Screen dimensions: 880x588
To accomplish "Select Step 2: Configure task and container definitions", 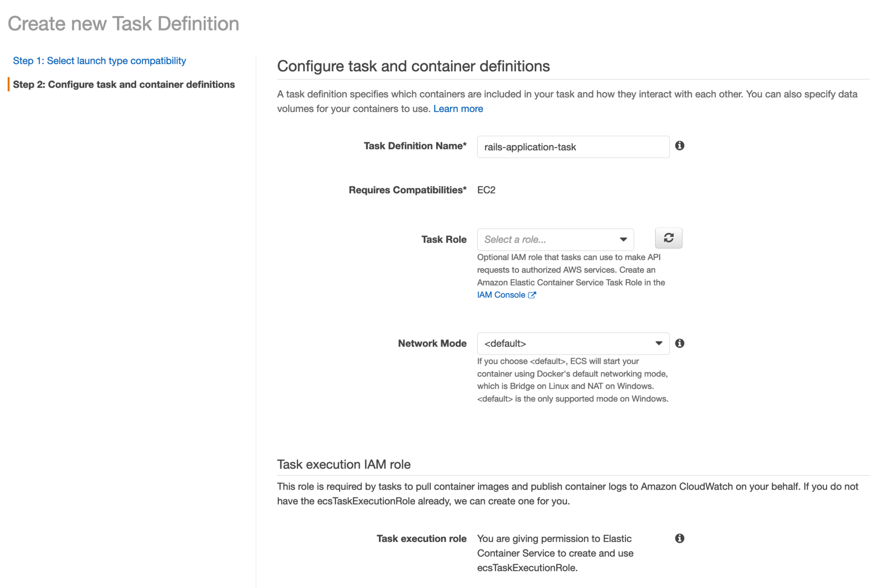I will (125, 85).
